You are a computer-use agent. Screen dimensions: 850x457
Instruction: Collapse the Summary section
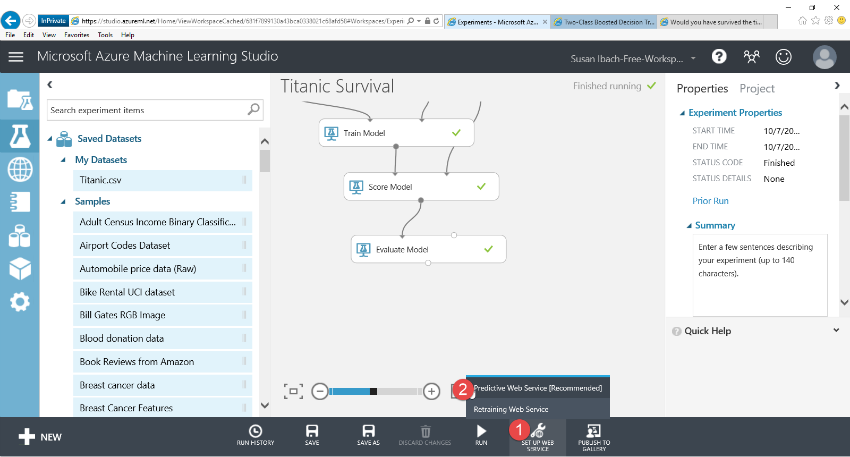[x=690, y=226]
